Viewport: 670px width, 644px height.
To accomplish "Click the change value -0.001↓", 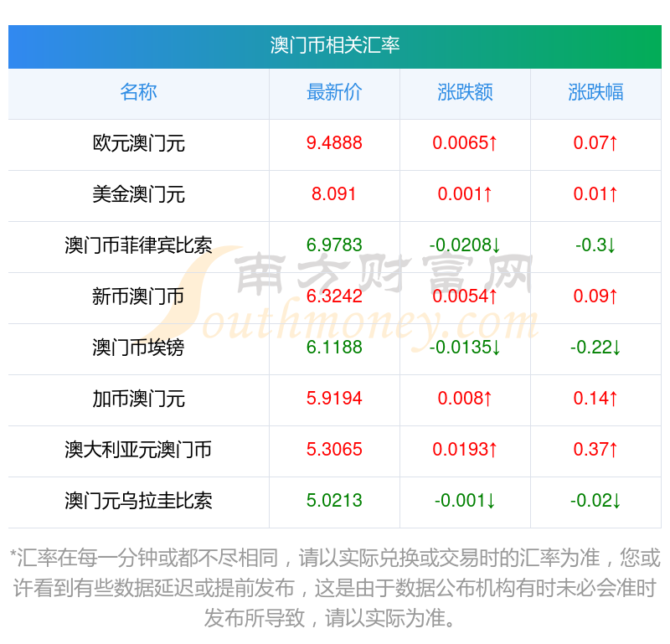I will 465,501.
